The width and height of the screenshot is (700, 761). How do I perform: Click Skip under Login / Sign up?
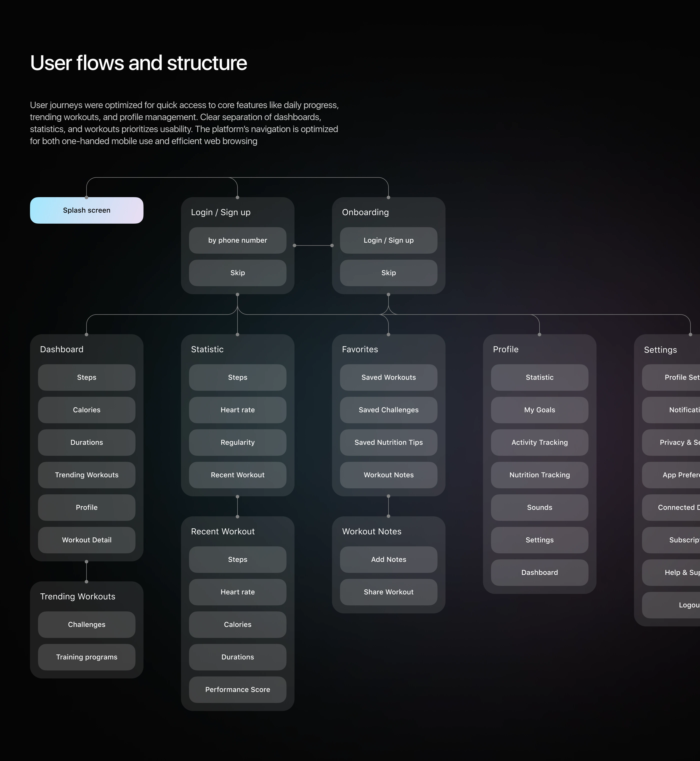[237, 273]
